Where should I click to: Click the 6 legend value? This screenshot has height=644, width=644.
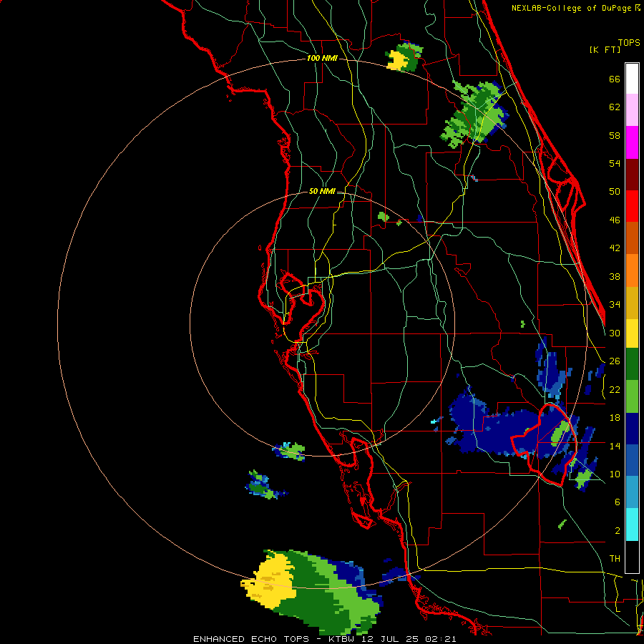pos(618,502)
